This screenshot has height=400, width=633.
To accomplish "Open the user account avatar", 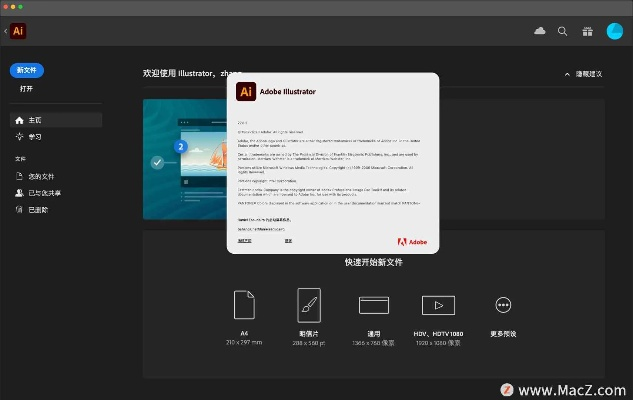I will tap(615, 32).
